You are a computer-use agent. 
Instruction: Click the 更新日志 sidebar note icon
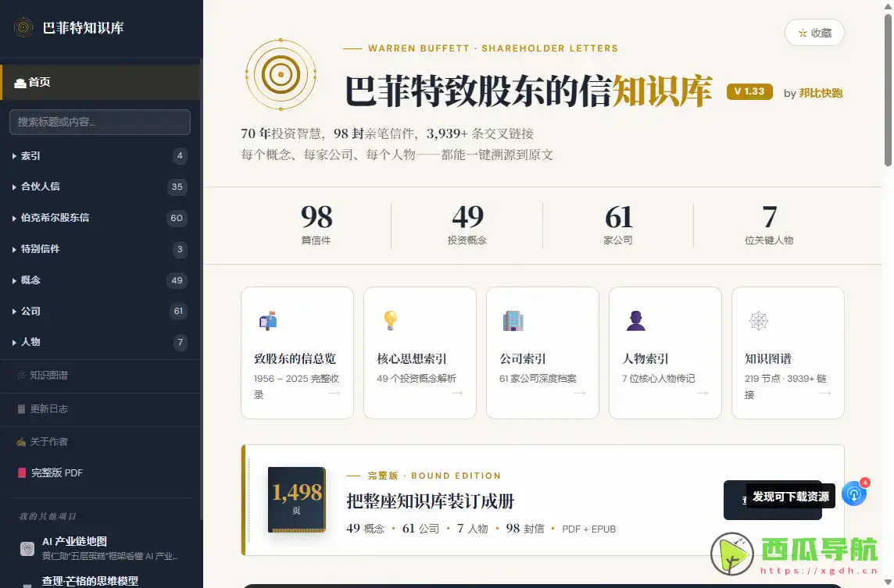pos(22,409)
